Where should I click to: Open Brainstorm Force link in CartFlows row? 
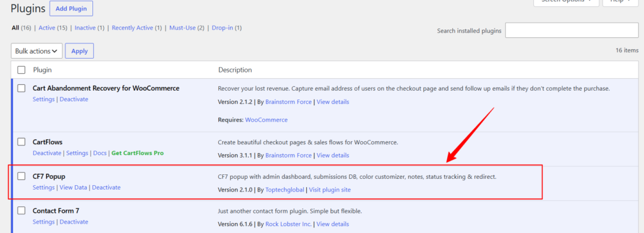[x=288, y=156]
